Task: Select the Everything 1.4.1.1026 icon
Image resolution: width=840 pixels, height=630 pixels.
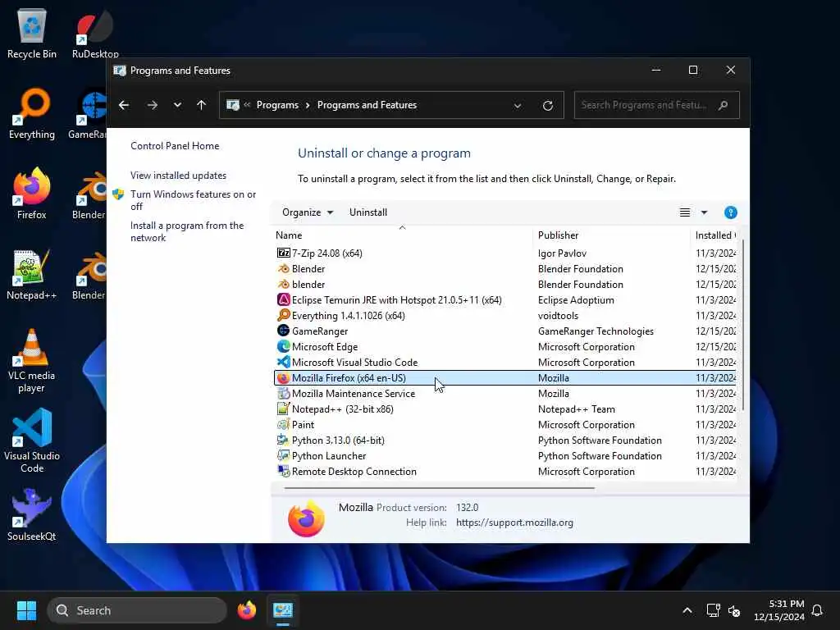Action: pyautogui.click(x=283, y=315)
